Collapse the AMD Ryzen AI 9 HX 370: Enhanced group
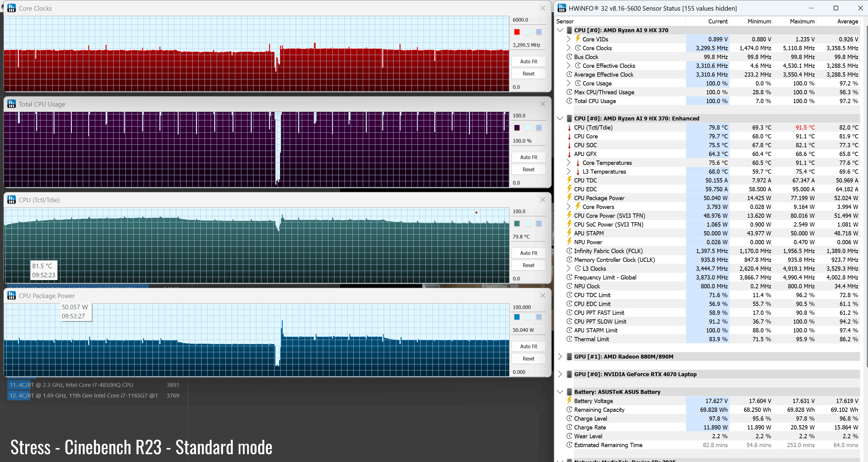Image resolution: width=868 pixels, height=462 pixels. coord(560,118)
